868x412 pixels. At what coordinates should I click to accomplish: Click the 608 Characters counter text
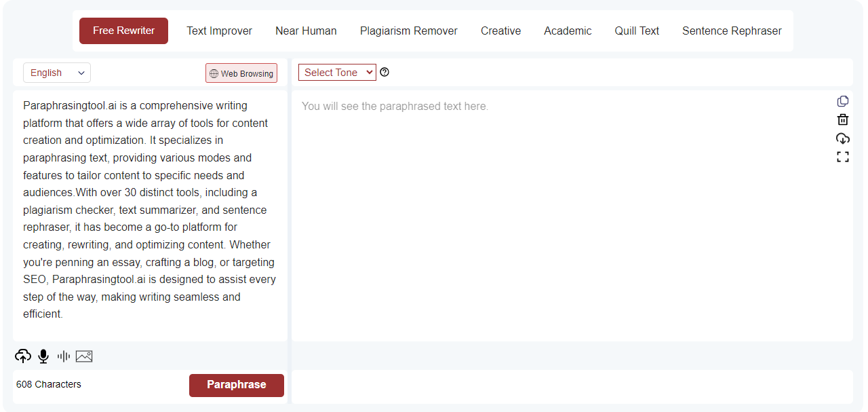pyautogui.click(x=49, y=384)
